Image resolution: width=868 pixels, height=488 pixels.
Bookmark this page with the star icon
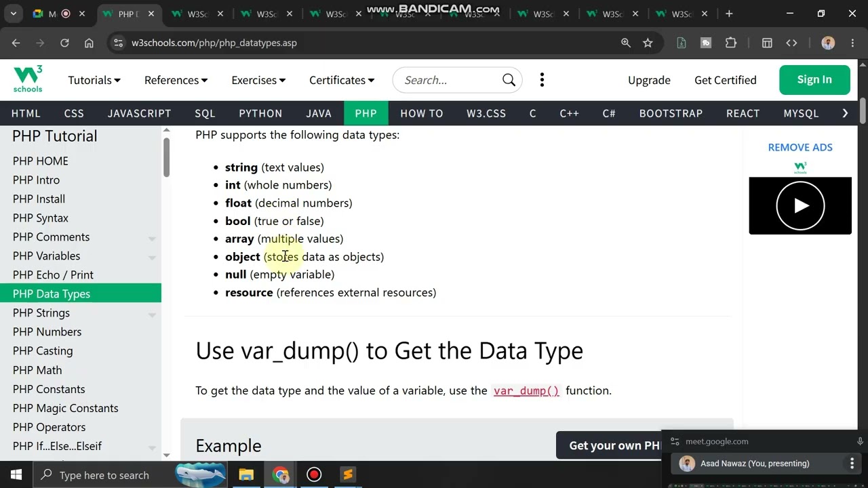(648, 43)
